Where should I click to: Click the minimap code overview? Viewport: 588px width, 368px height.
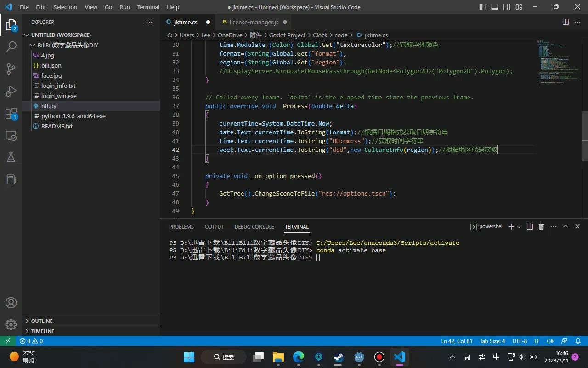[x=558, y=62]
